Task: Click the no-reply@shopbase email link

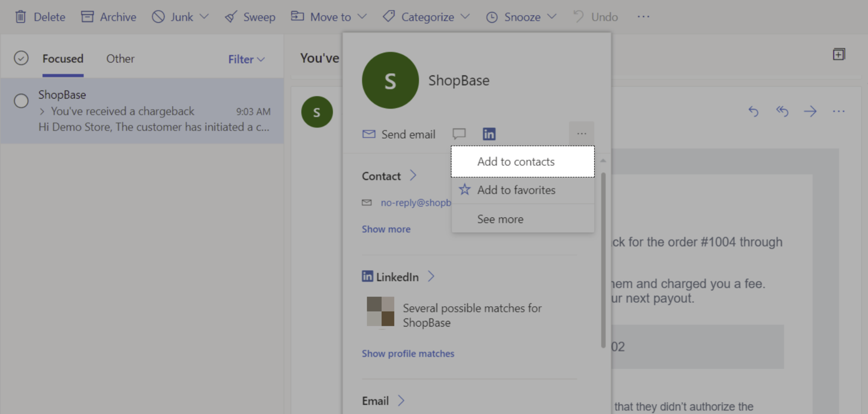Action: pyautogui.click(x=416, y=203)
